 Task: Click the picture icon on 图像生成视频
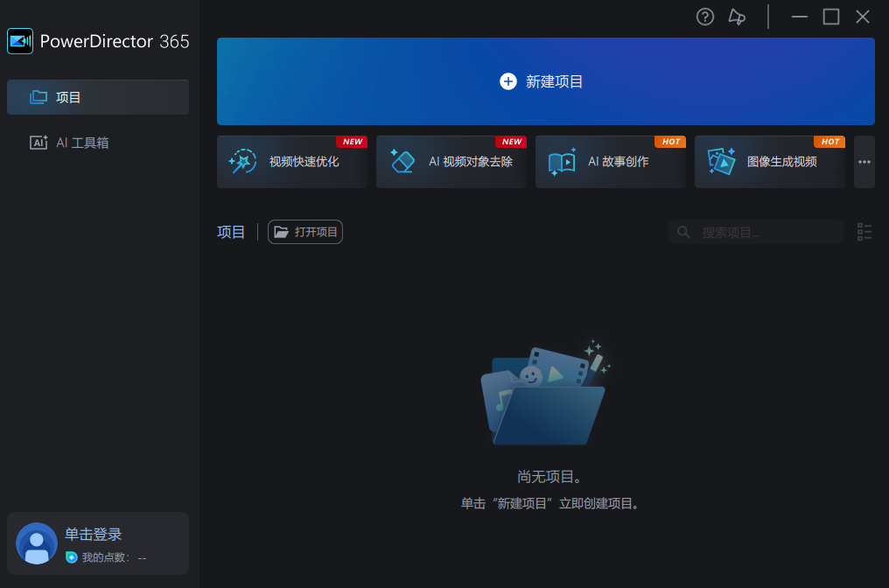(x=722, y=161)
